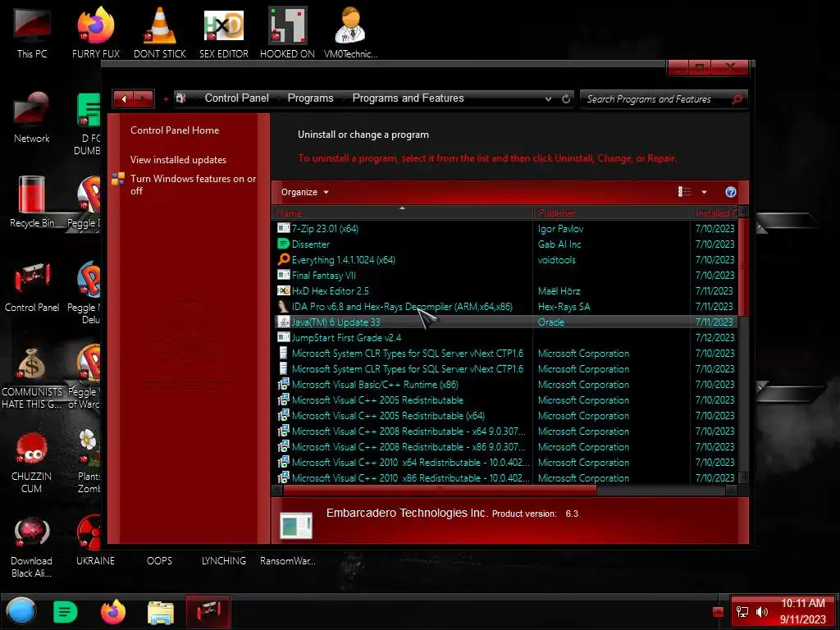Screen dimensions: 840x630
Task: Open recent locations dropdown beside nav arrows
Action: [166, 99]
